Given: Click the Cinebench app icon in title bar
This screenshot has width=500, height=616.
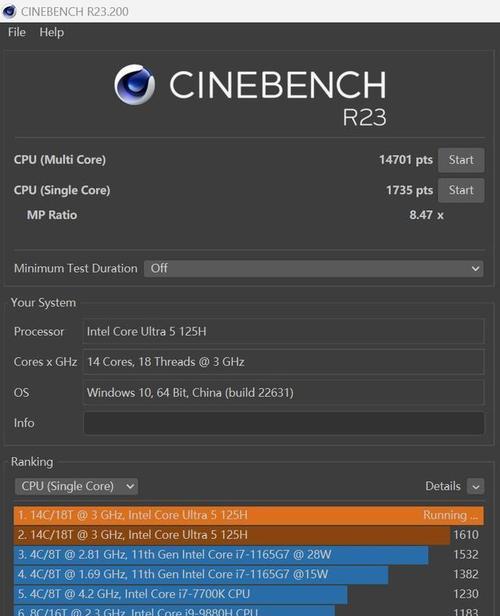Looking at the screenshot, I should pos(9,11).
